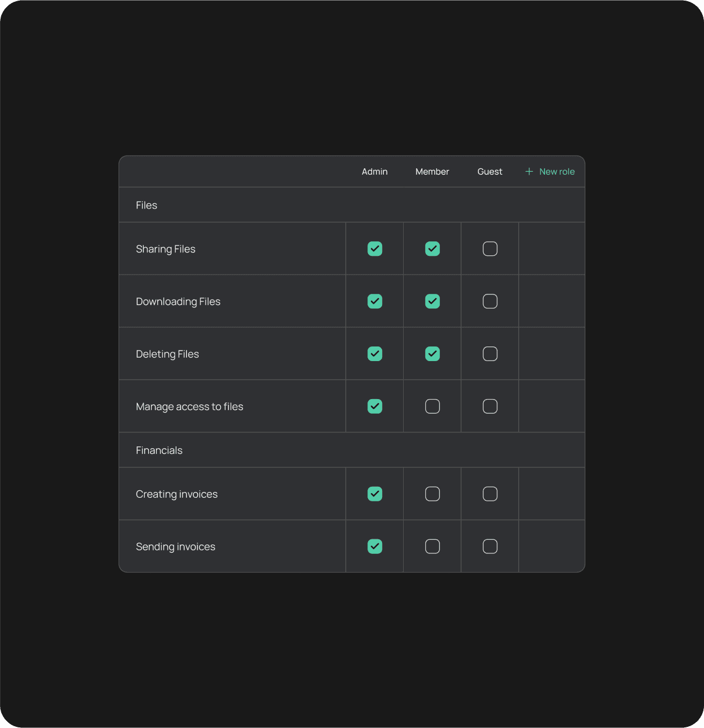Uncheck Admin for Deleting Files
Image resolution: width=704 pixels, height=728 pixels.
pyautogui.click(x=375, y=354)
